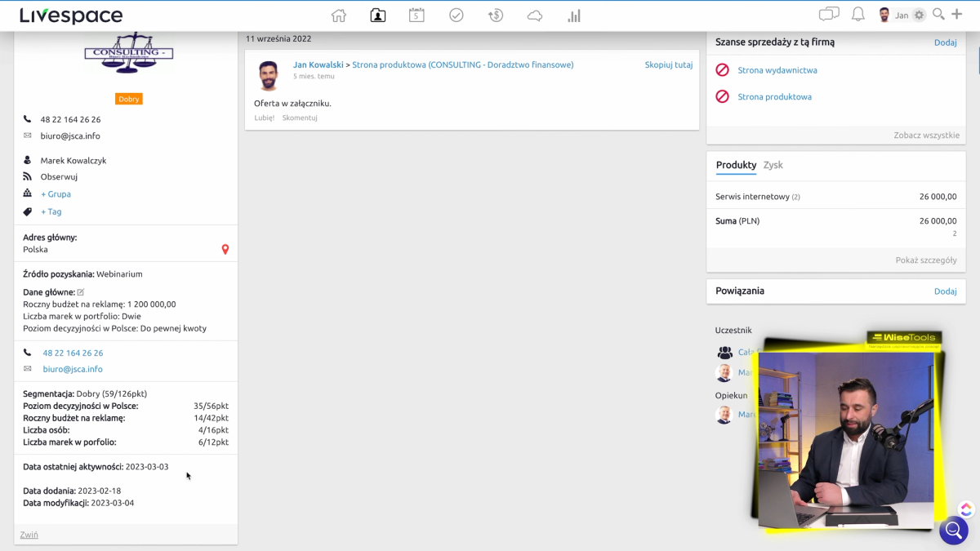Click Data ostatniej aktywności: 2023-03-03
Viewport: 980px width, 551px height.
pos(96,467)
